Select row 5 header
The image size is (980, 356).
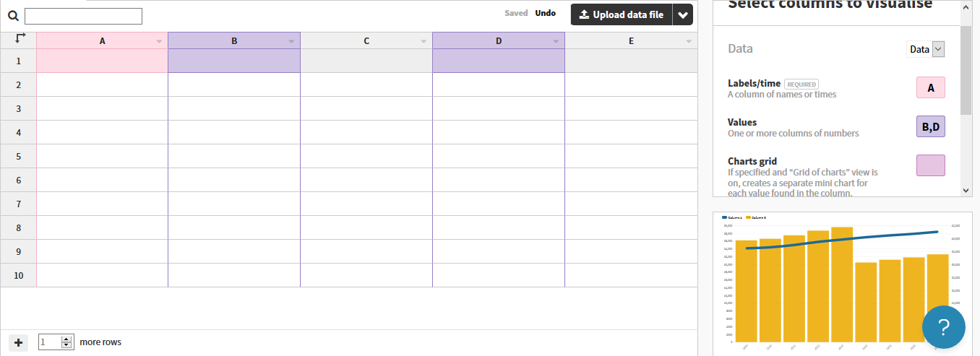click(x=19, y=156)
